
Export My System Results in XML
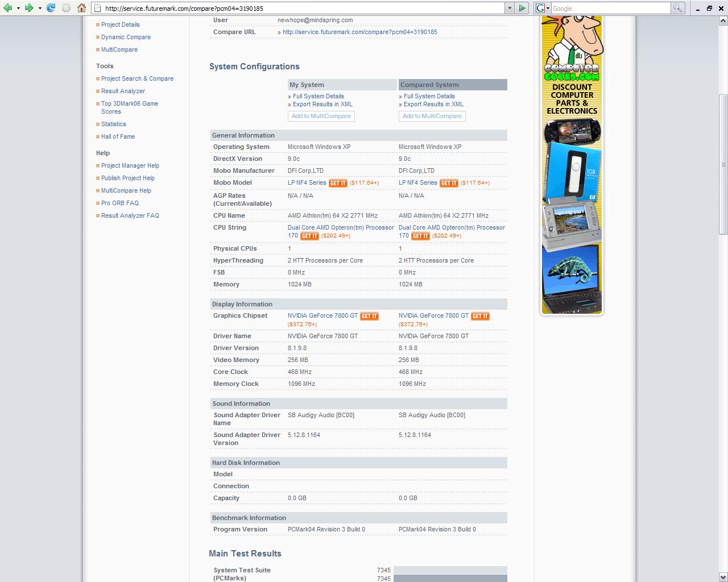coord(322,104)
